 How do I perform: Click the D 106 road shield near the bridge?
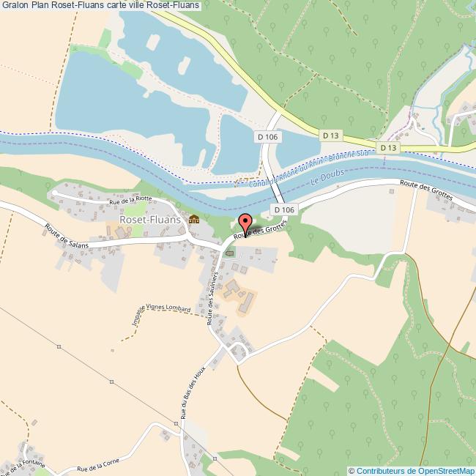point(284,209)
